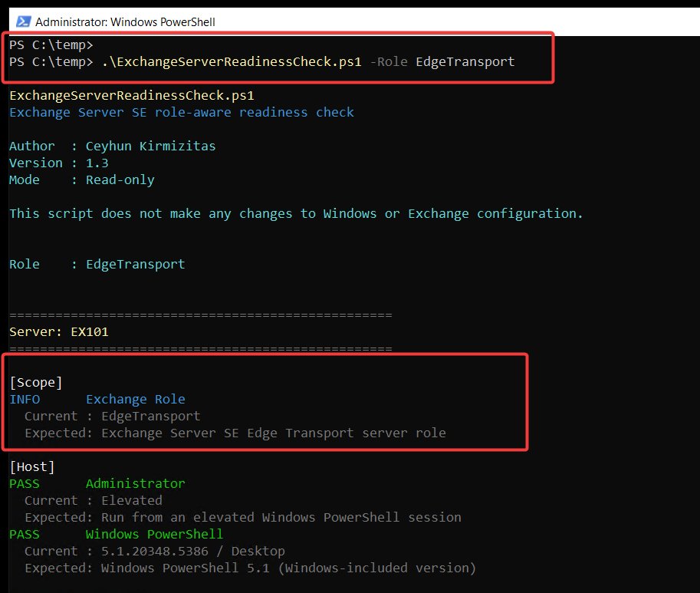Click the first empty 'PS C:\temp>' prompt

(x=51, y=45)
